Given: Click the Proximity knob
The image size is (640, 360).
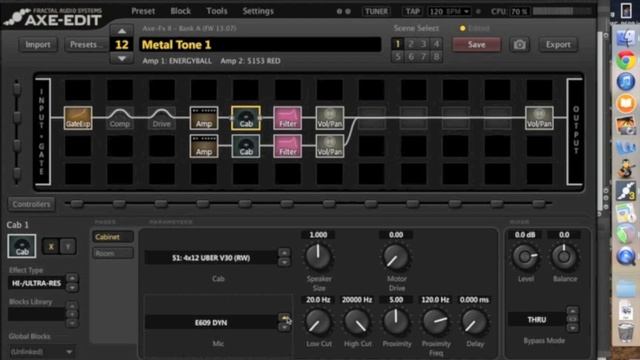Looking at the screenshot, I should [396, 322].
